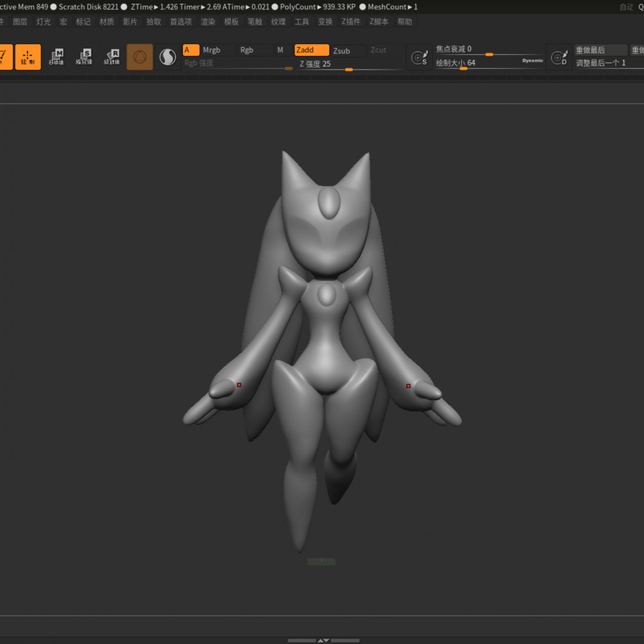The height and width of the screenshot is (644, 644).
Task: Toggle the A button beside Mrgb
Action: [191, 50]
